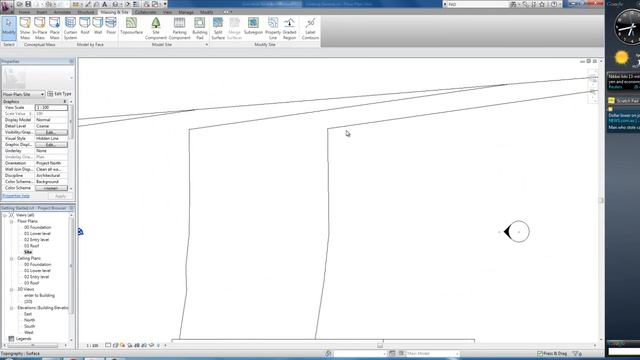Collapse the Ceiling Plans tree node
This screenshot has height=360, width=640.
pos(11,258)
